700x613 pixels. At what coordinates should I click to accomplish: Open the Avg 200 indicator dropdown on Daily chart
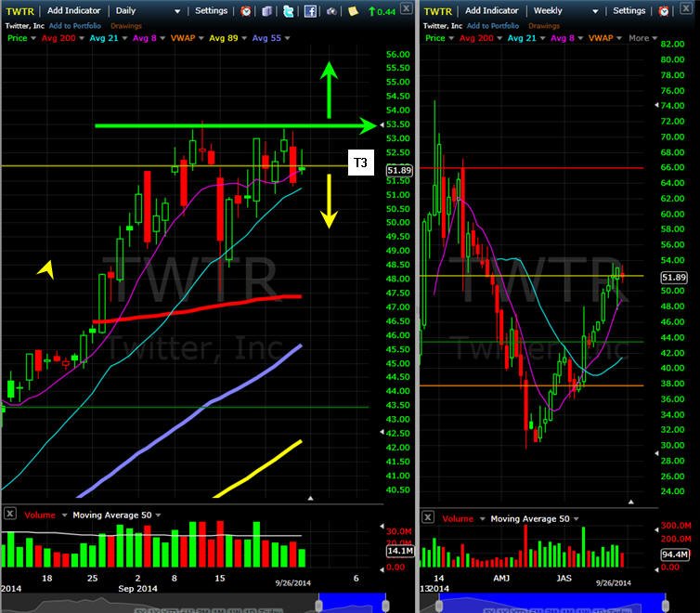(62, 38)
